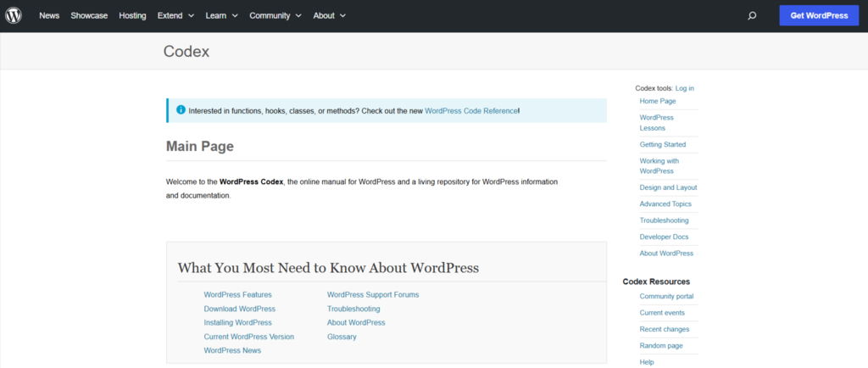This screenshot has height=368, width=868.
Task: Click the Log in link
Action: 684,88
